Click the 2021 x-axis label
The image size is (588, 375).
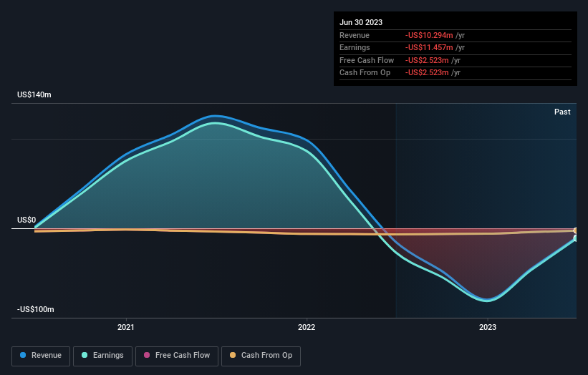(125, 327)
